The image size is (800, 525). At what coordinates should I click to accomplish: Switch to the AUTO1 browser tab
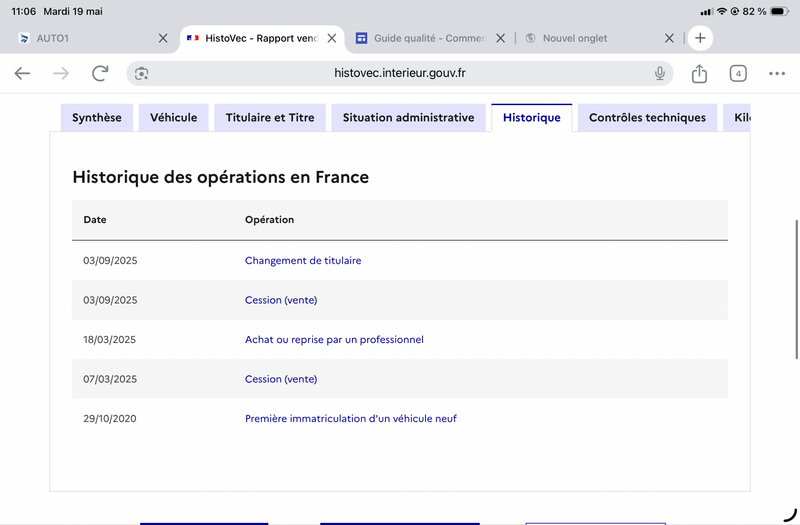click(x=87, y=38)
